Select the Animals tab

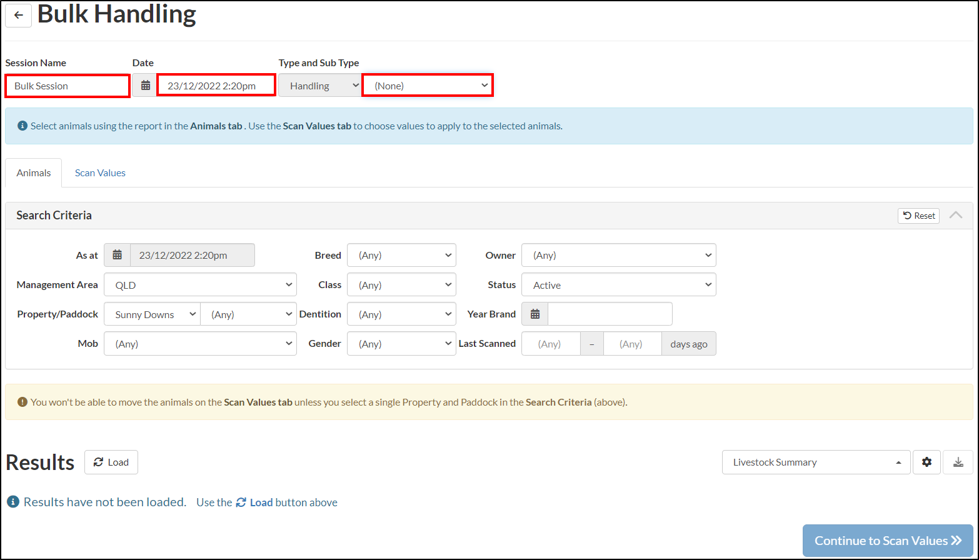pyautogui.click(x=33, y=172)
